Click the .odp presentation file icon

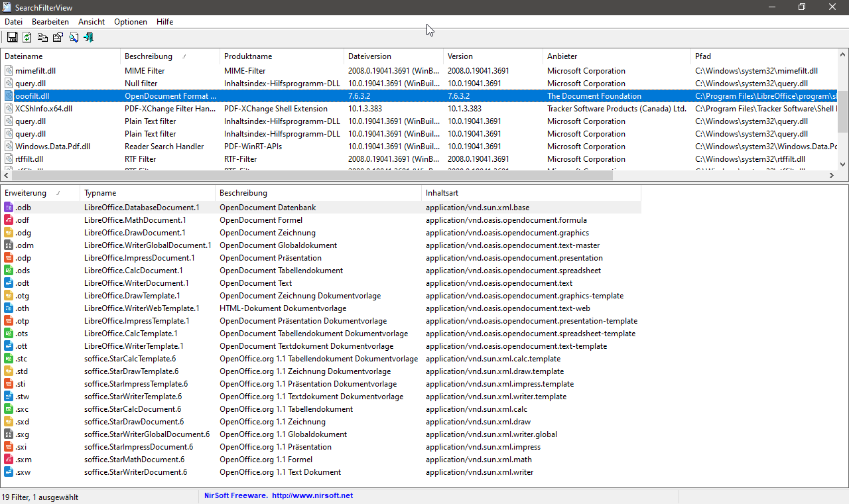coord(9,258)
